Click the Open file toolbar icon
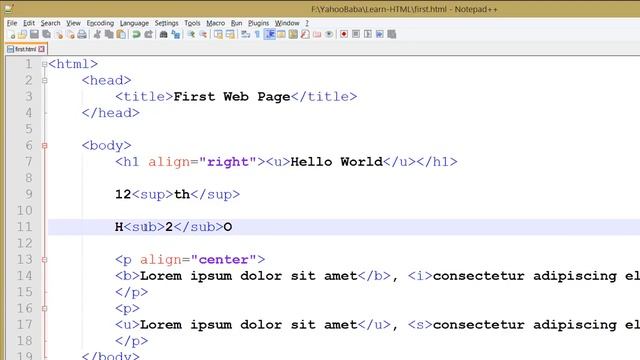Screen dimensions: 640x360 [x=22, y=34]
